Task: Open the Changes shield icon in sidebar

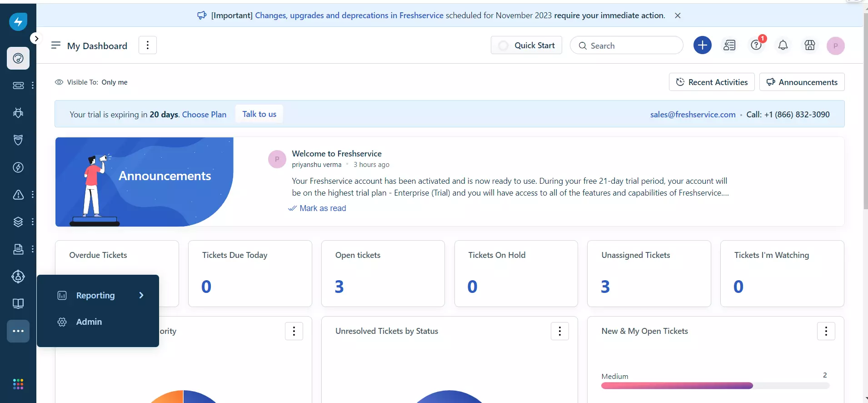Action: pyautogui.click(x=18, y=140)
